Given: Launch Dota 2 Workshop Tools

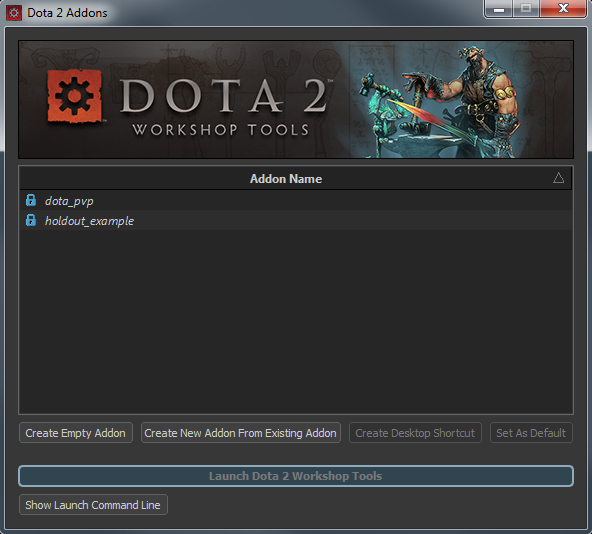Looking at the screenshot, I should click(x=296, y=476).
